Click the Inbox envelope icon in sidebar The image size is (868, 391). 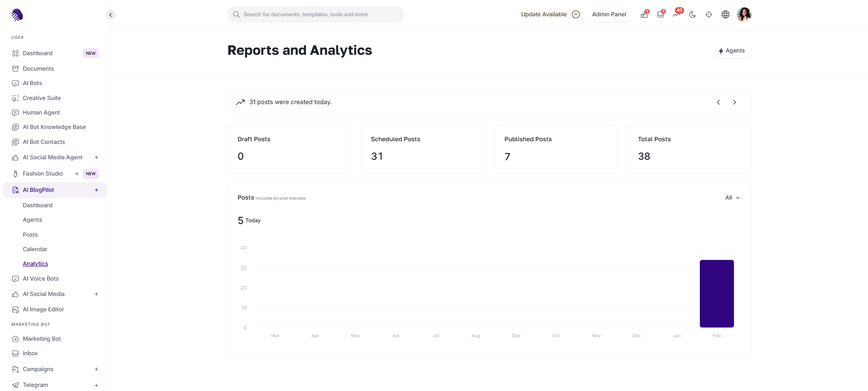click(x=15, y=353)
